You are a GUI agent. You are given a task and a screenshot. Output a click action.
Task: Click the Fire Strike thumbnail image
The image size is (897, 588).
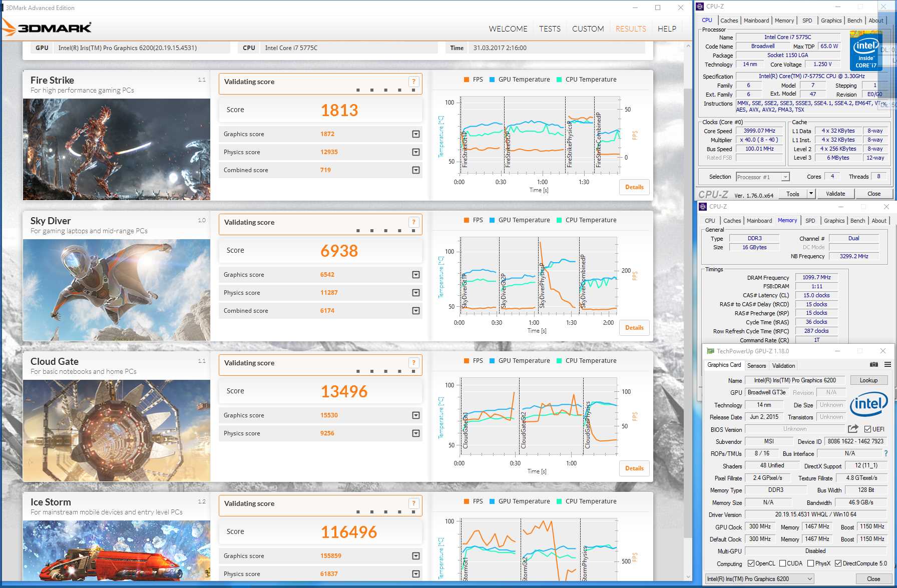tap(117, 149)
